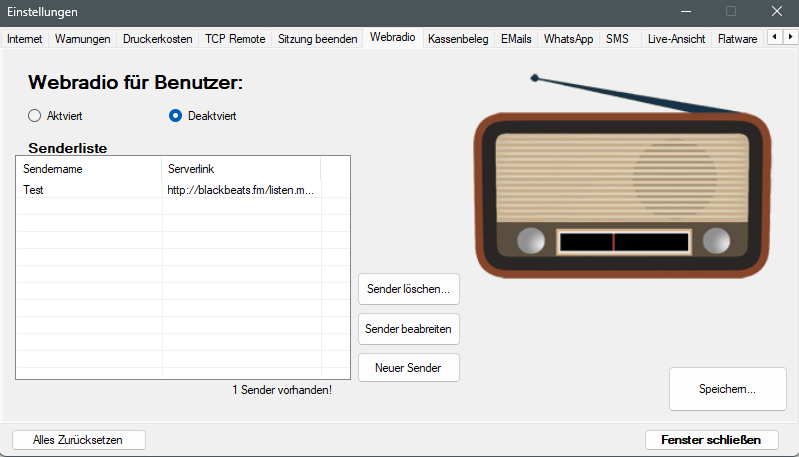
Task: Go to the TCP Remote tab
Action: (x=235, y=39)
